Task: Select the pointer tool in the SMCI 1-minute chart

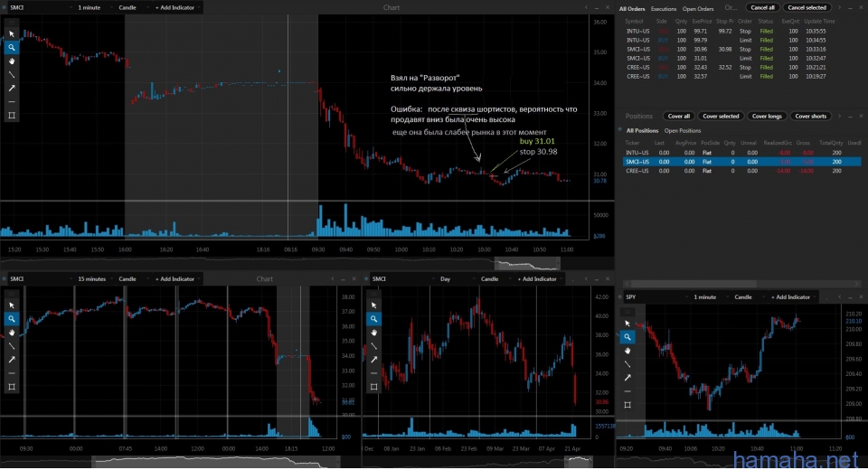Action: point(12,34)
